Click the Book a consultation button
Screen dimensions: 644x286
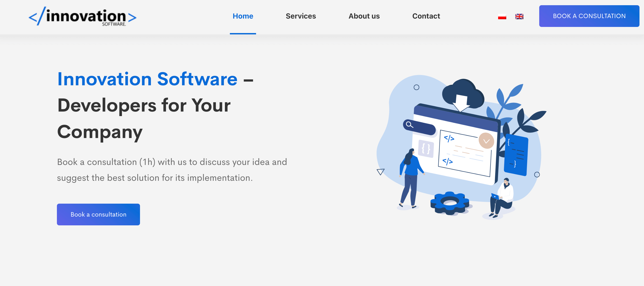pos(99,214)
